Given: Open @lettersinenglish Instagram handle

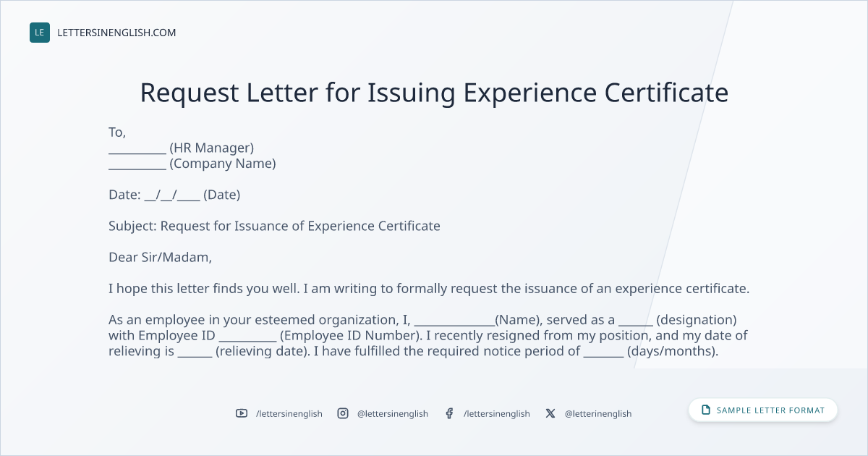Looking at the screenshot, I should (x=393, y=413).
